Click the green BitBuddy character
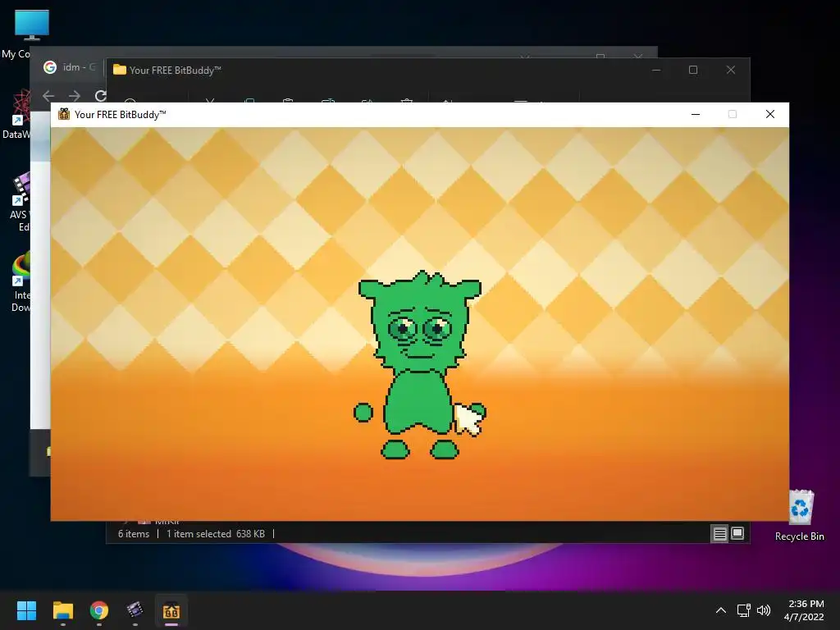 coord(419,365)
